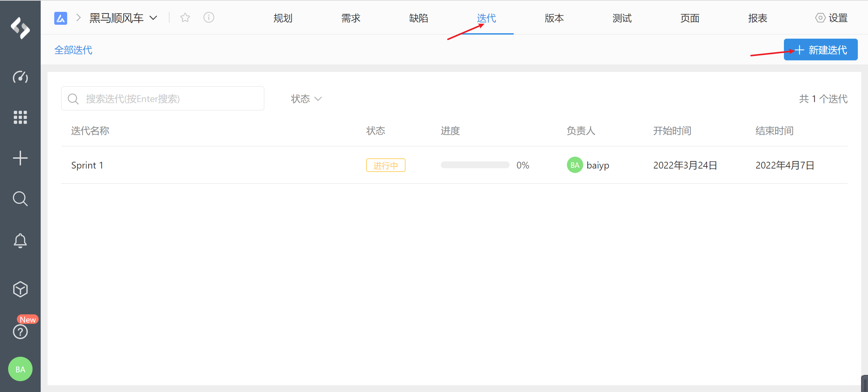
Task: Click the 新建迭代 button
Action: pos(821,50)
